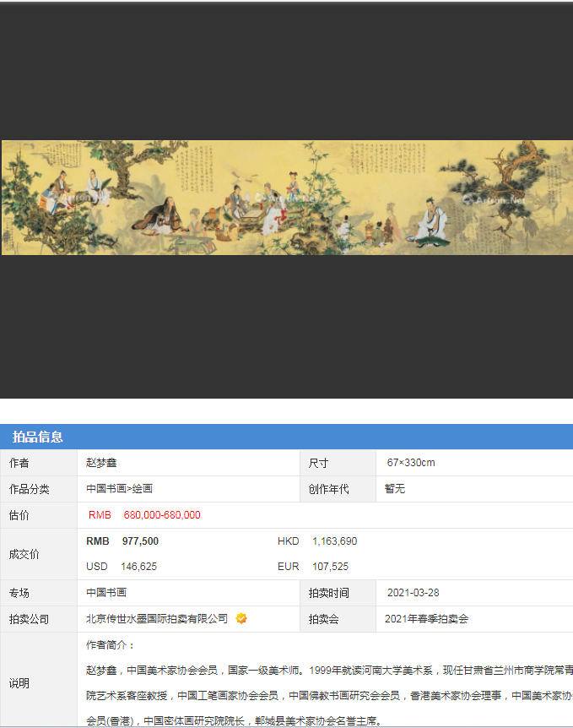Click the 创作年代 label cell
Screen dimensions: 573x728
point(338,489)
